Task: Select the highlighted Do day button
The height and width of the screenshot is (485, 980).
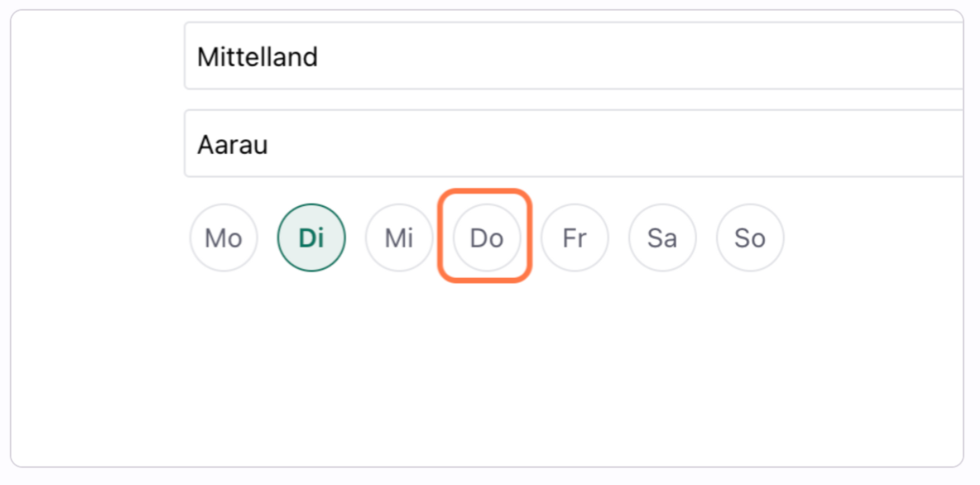Action: [x=487, y=238]
